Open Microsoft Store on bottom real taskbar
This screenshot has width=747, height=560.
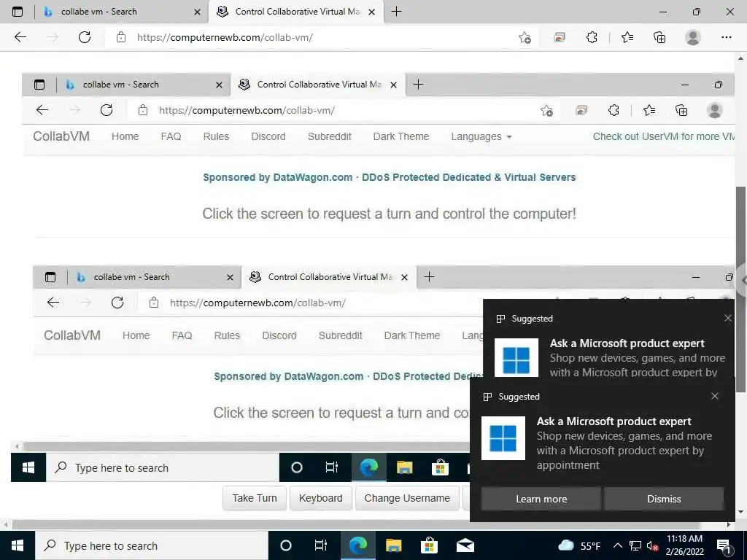coord(429,545)
